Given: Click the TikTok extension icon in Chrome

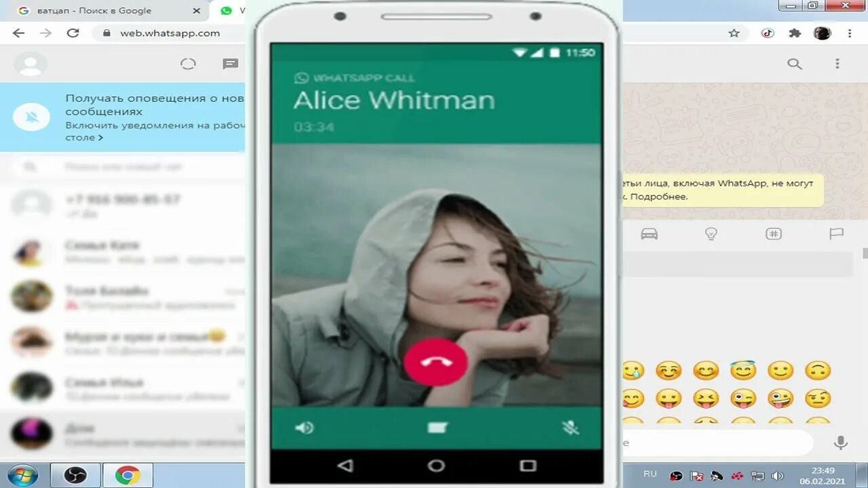Looking at the screenshot, I should (768, 33).
